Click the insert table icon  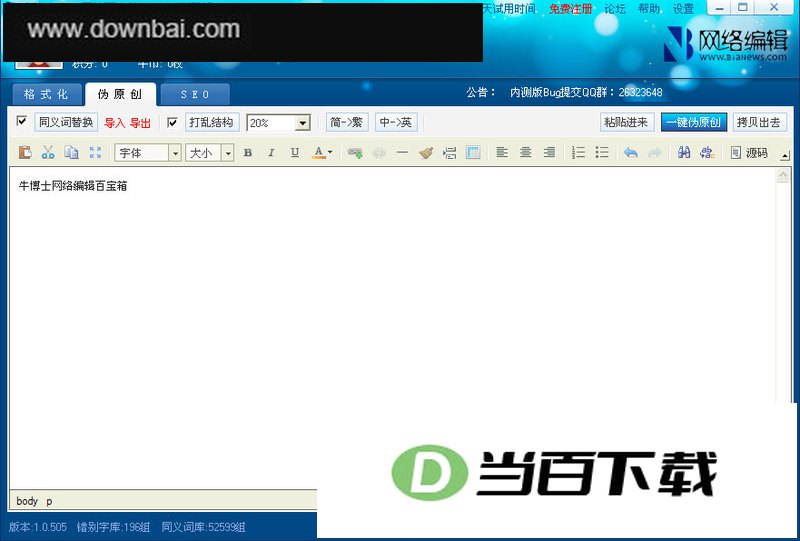473,153
